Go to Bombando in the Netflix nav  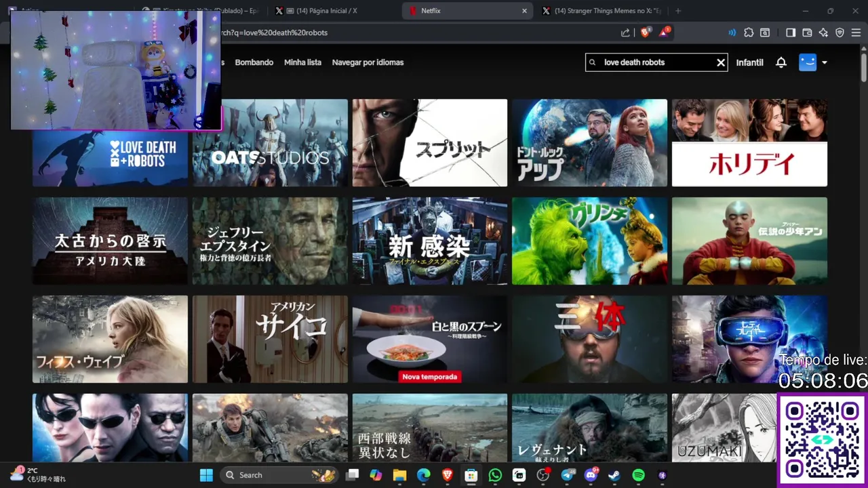[254, 62]
